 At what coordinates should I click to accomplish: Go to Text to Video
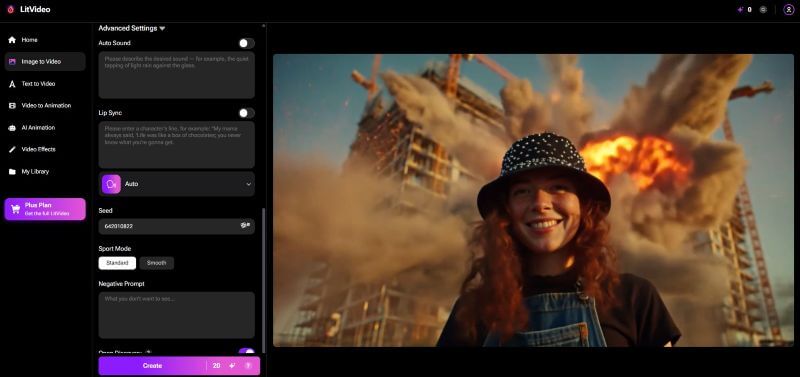coord(45,84)
